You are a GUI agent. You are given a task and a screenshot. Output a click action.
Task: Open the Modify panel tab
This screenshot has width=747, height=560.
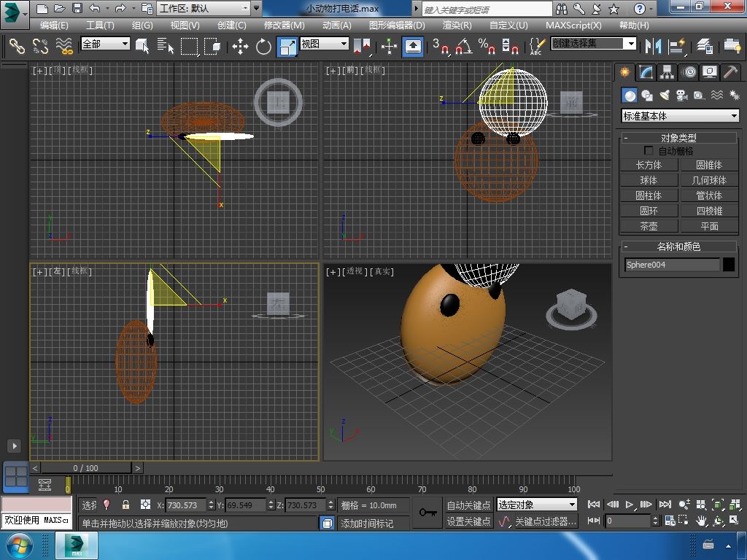[x=646, y=72]
